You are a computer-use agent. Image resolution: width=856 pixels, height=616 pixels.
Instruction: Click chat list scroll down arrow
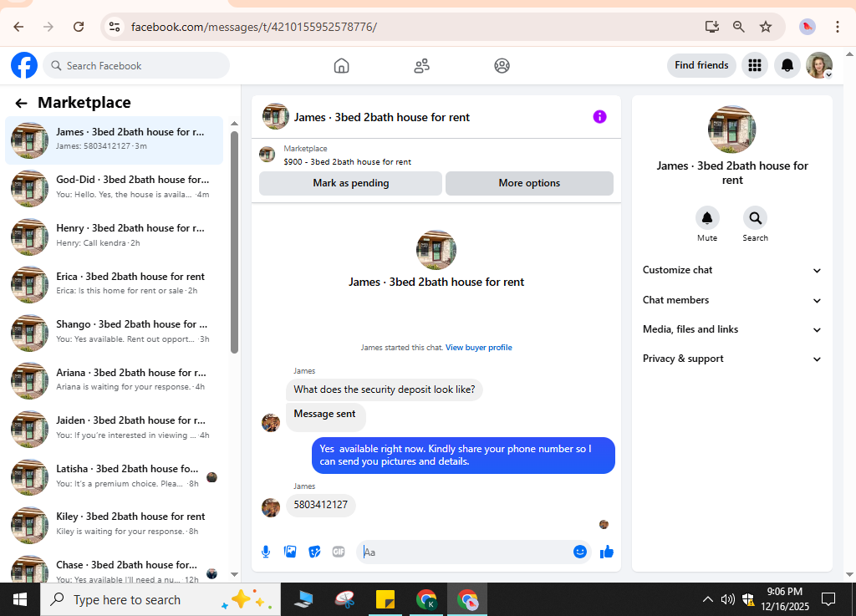(x=234, y=574)
